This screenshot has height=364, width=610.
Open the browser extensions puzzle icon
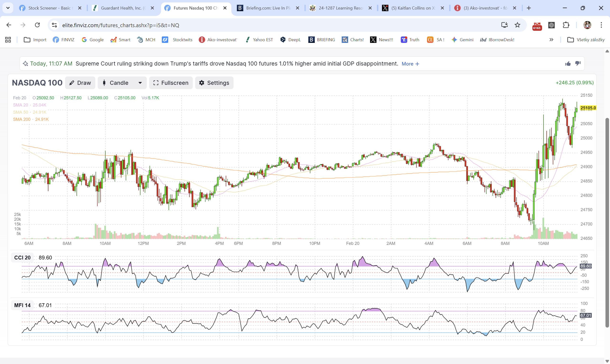pyautogui.click(x=566, y=25)
